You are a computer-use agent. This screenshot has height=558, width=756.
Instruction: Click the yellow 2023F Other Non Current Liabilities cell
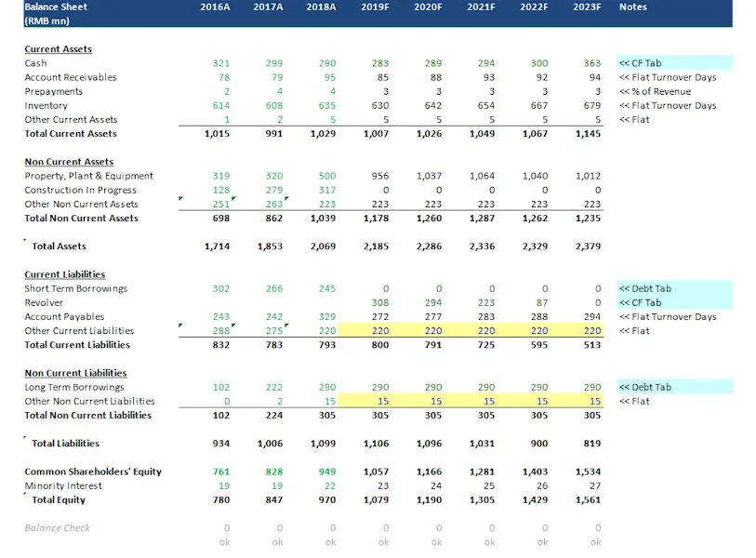pos(577,401)
